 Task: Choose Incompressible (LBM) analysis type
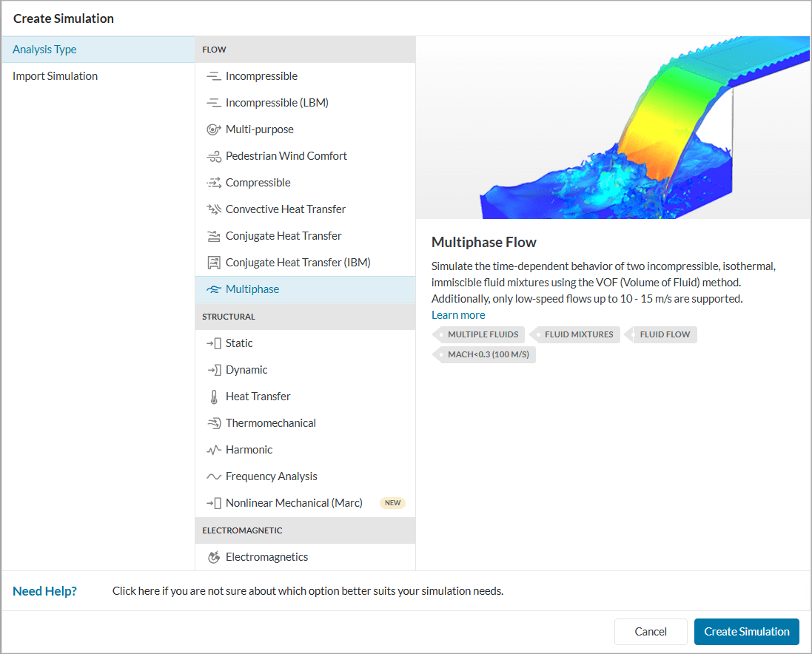(277, 103)
